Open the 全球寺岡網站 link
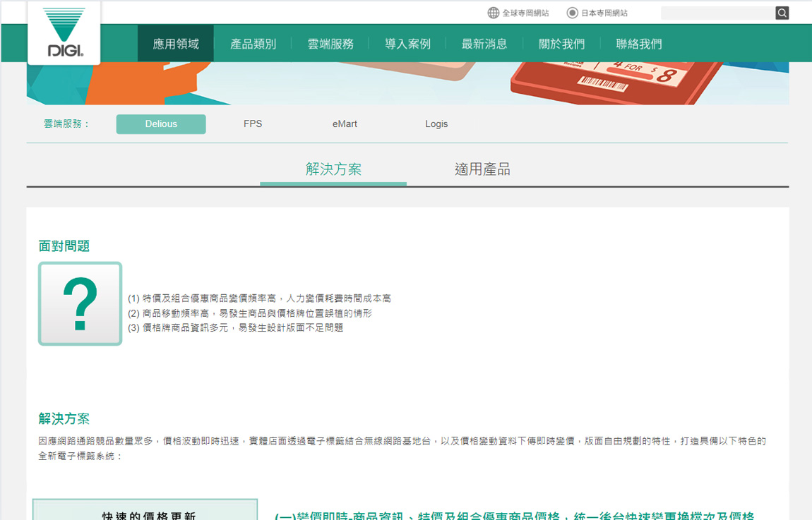812x520 pixels. click(x=525, y=13)
